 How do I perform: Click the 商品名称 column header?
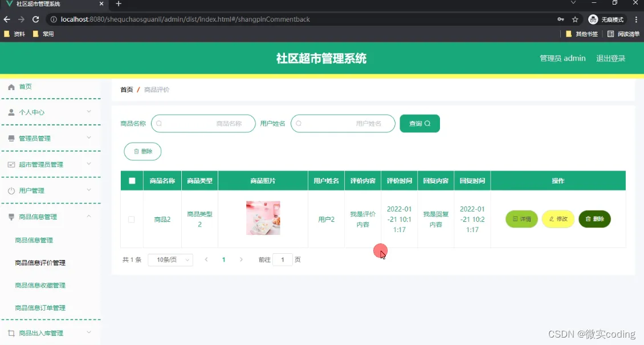[162, 181]
